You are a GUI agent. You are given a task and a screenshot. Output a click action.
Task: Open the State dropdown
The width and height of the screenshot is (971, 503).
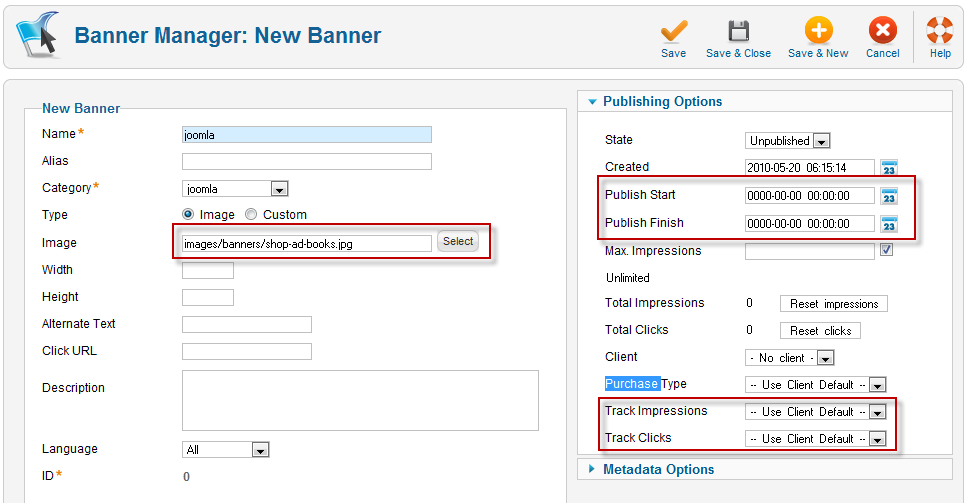pos(788,141)
